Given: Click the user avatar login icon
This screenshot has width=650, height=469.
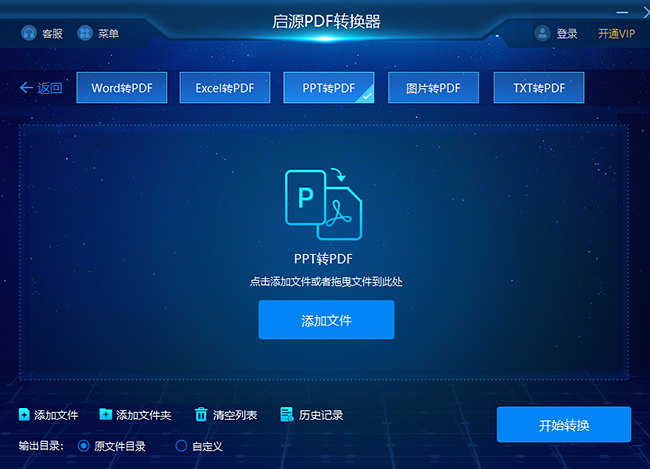Looking at the screenshot, I should click(x=542, y=33).
